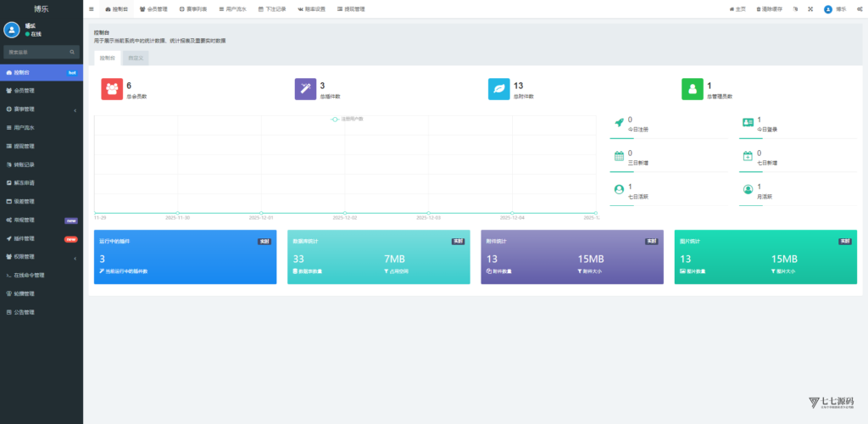Click the 实时 badge on 图片统计 card
The width and height of the screenshot is (868, 424).
click(x=845, y=242)
